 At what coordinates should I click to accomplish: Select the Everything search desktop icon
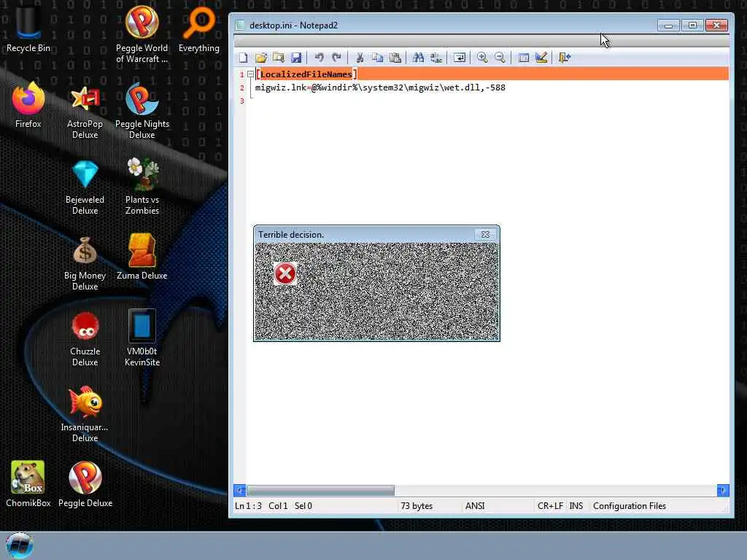199,28
